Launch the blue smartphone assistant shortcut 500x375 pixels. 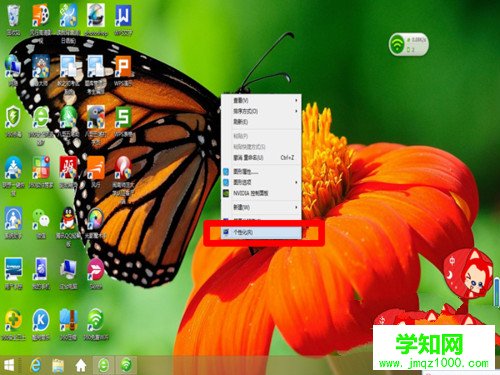[x=41, y=269]
